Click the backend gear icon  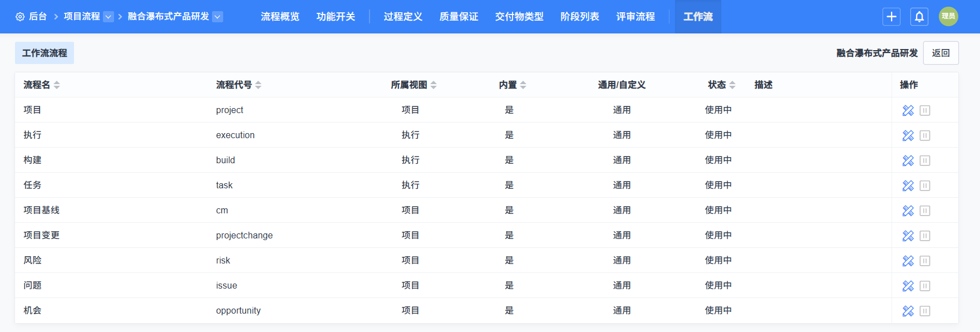pos(20,17)
